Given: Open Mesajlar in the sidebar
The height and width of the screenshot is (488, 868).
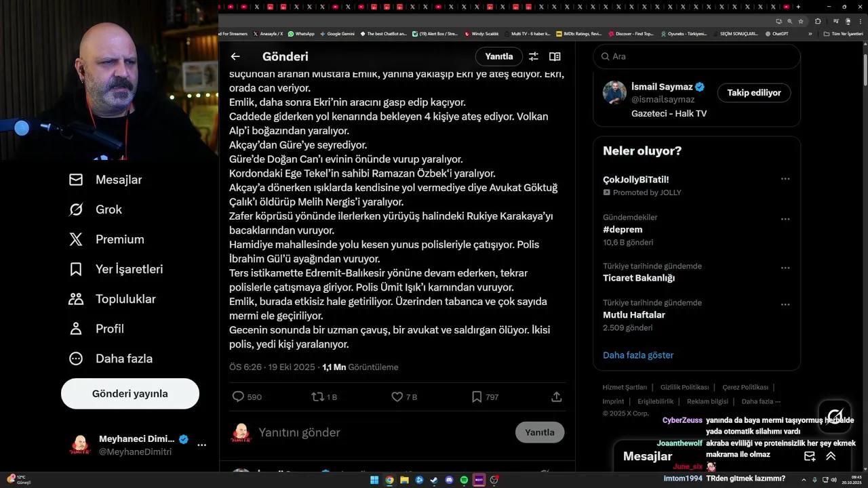Looking at the screenshot, I should click(105, 180).
